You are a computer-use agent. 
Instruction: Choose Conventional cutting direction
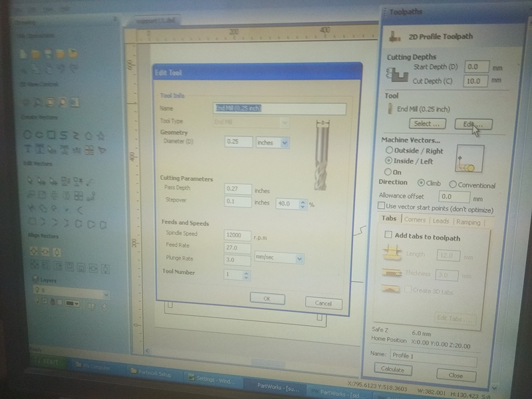coord(453,184)
